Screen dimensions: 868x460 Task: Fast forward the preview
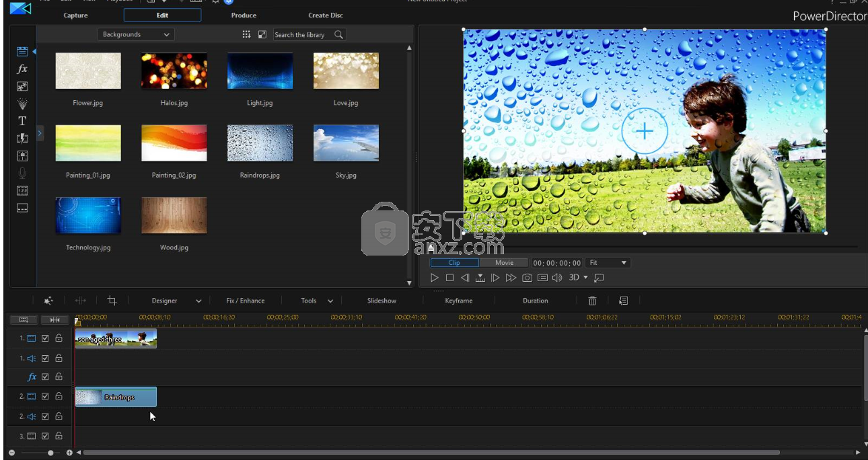coord(511,278)
